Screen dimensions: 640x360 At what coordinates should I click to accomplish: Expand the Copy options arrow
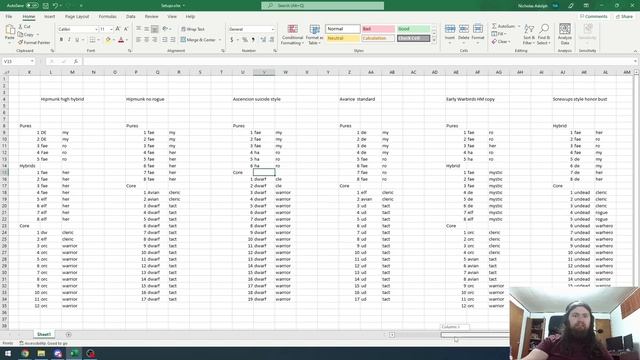pos(38,35)
